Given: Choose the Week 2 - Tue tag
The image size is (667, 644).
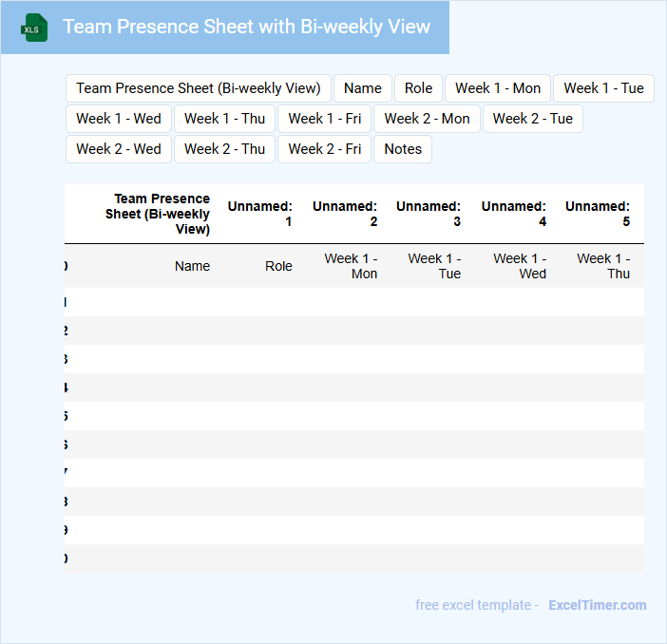Looking at the screenshot, I should point(533,119).
